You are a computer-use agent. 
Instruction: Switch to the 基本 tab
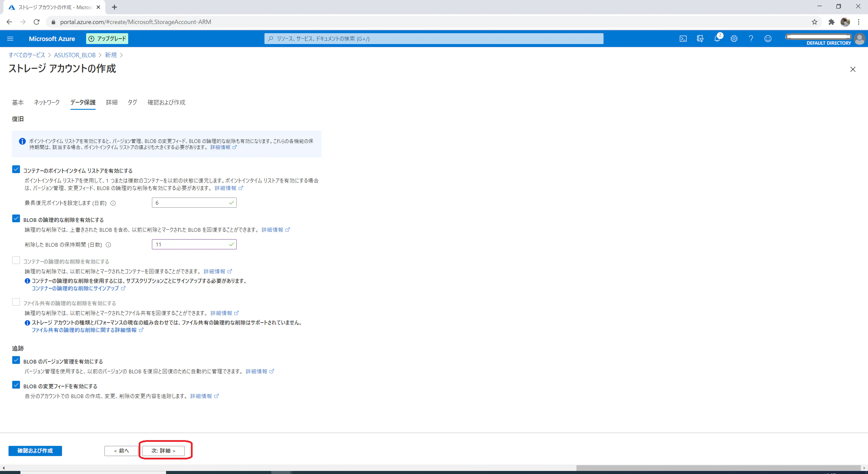tap(18, 102)
